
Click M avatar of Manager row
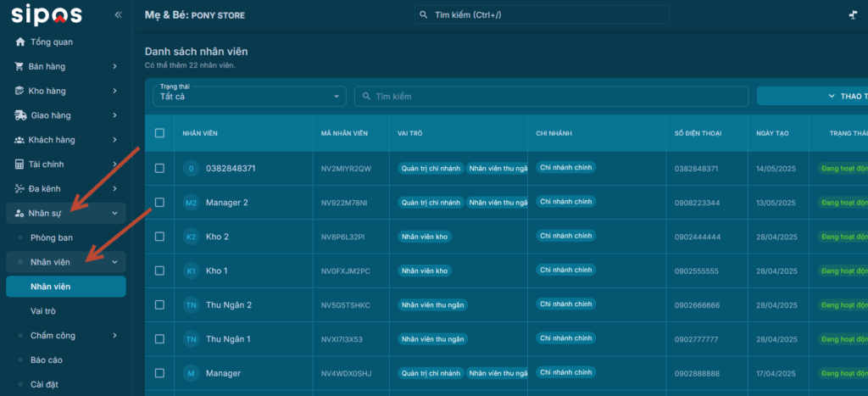click(191, 373)
